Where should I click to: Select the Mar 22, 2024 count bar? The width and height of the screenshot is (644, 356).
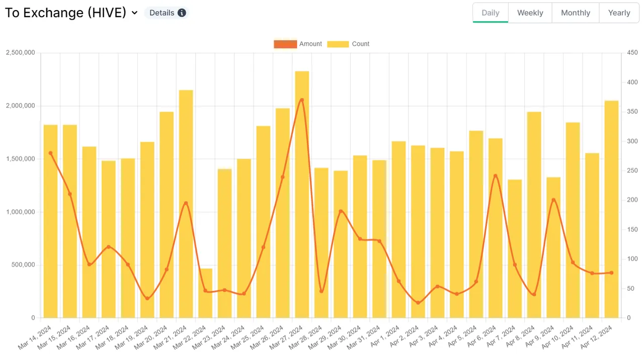pos(205,293)
